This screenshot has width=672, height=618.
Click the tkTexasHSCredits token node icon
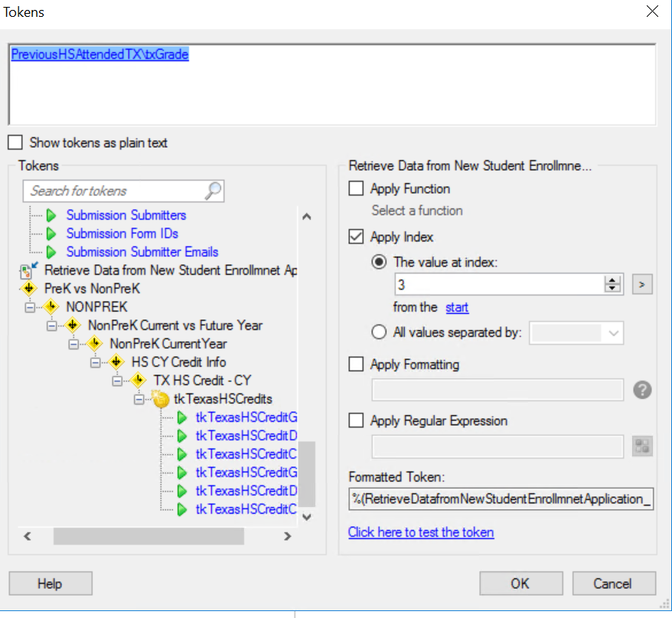click(x=161, y=399)
